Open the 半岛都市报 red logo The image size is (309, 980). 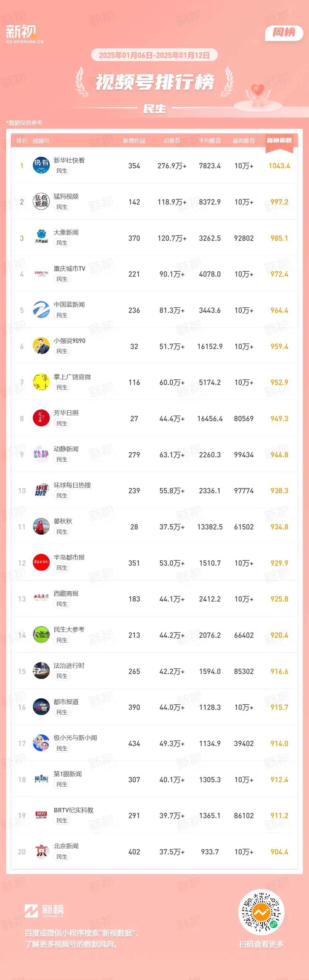[x=41, y=562]
